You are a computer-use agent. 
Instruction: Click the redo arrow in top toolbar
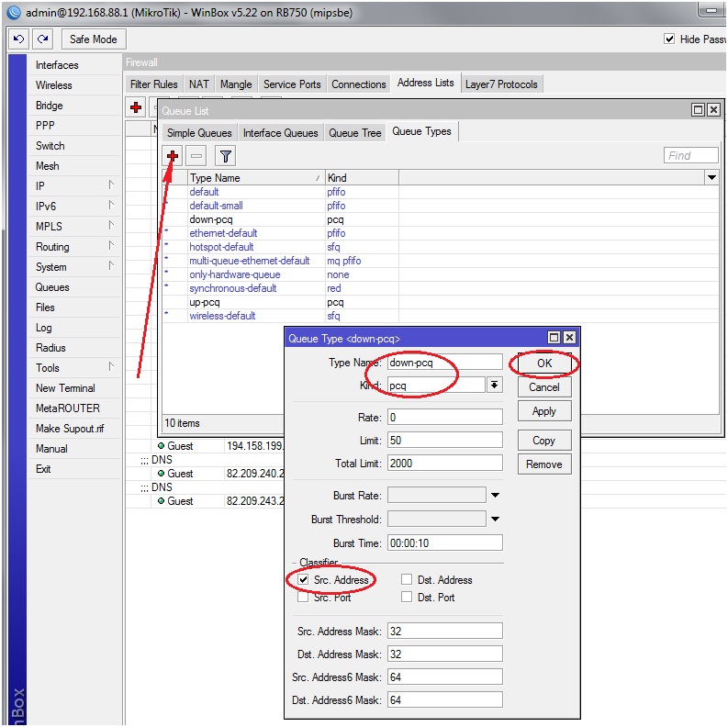click(42, 39)
